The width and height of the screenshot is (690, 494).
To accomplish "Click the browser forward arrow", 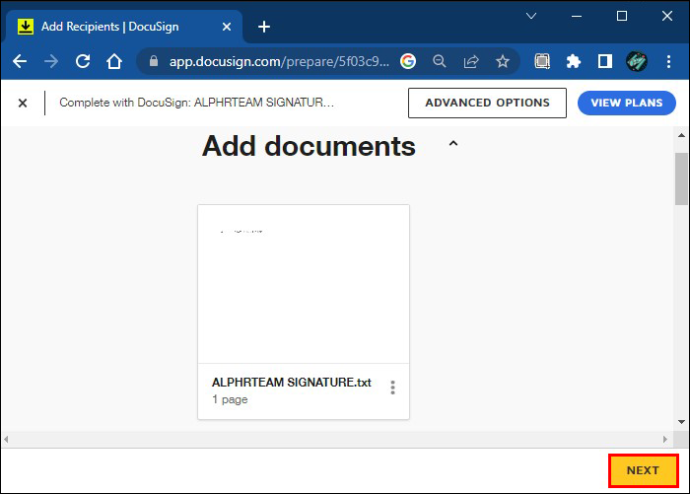I will pyautogui.click(x=51, y=61).
